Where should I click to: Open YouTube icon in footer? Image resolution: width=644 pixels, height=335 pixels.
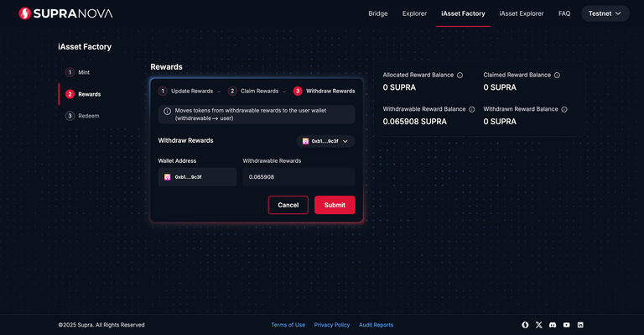566,325
